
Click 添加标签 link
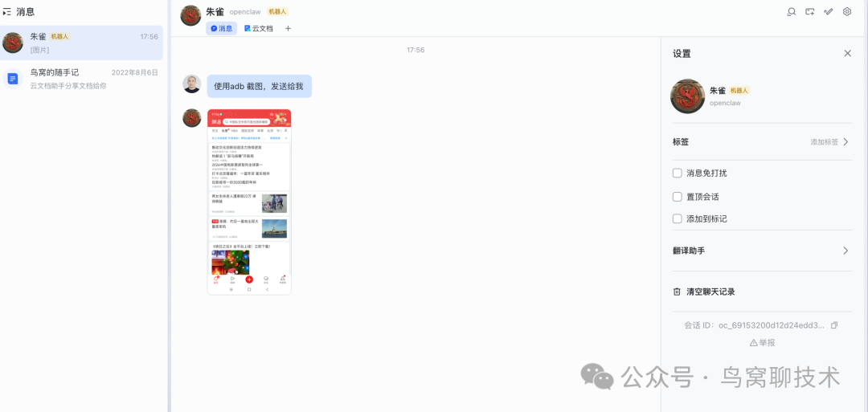coord(825,142)
